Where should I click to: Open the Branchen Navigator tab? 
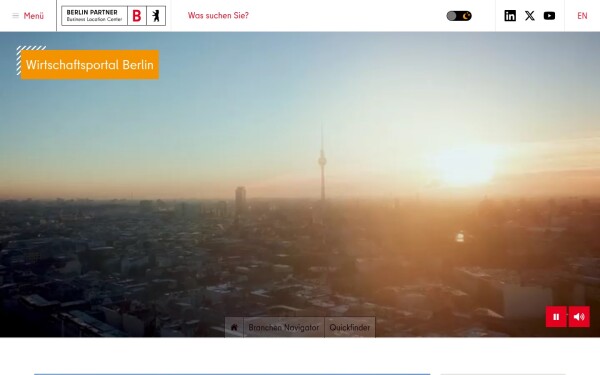[284, 327]
